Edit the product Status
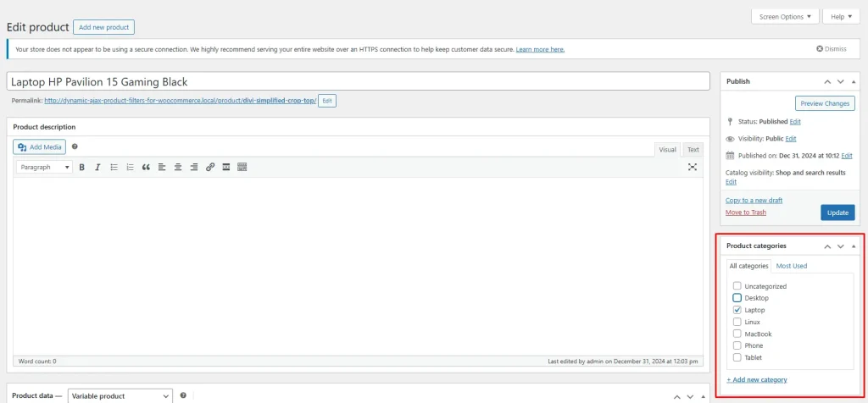This screenshot has width=868, height=403. [x=795, y=122]
